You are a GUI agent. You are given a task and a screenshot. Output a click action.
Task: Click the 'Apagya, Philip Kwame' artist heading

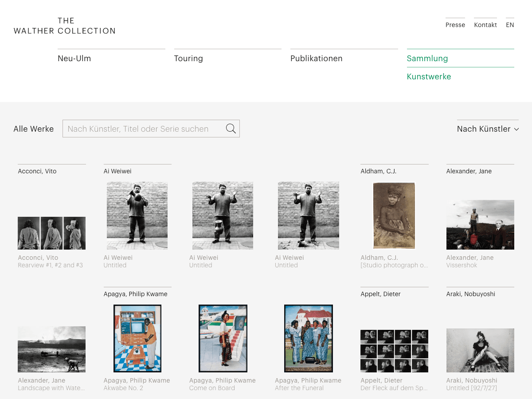coord(136,294)
